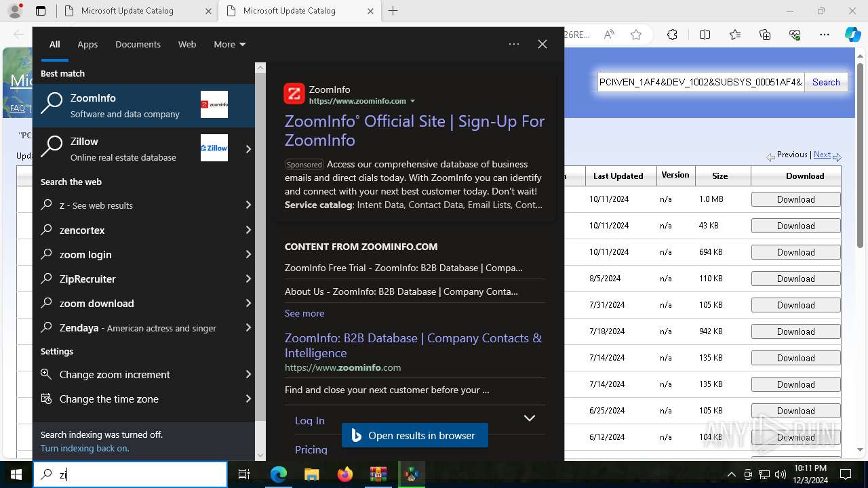Click the ZoomInfo logo thumbnail
868x488 pixels.
pyautogui.click(x=214, y=104)
